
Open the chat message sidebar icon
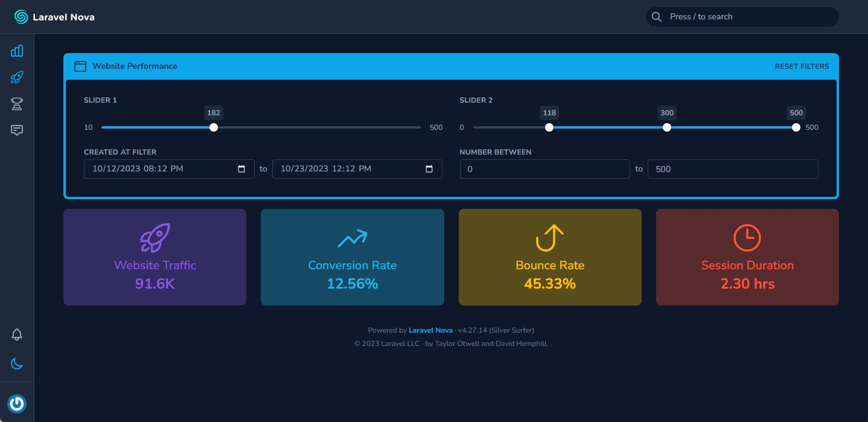point(17,130)
